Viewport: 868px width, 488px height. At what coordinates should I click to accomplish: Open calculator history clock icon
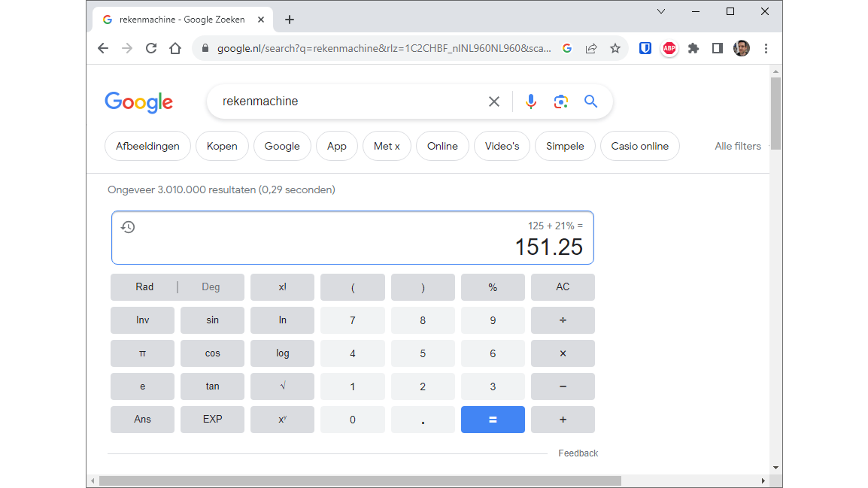coord(128,227)
